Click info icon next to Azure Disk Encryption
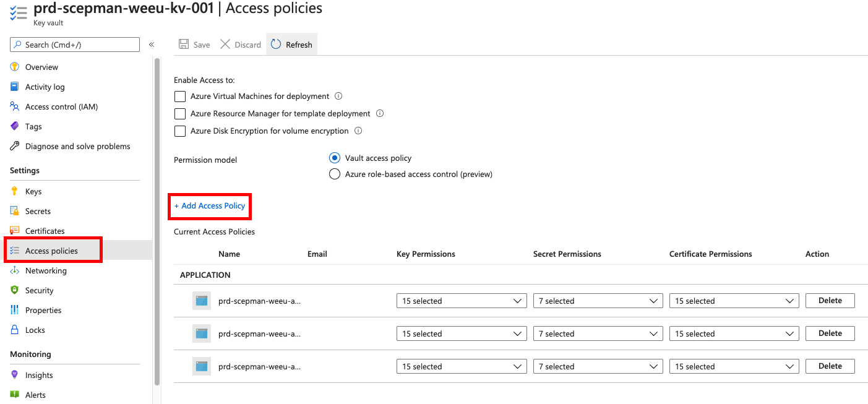Viewport: 868px width, 404px height. (x=358, y=131)
